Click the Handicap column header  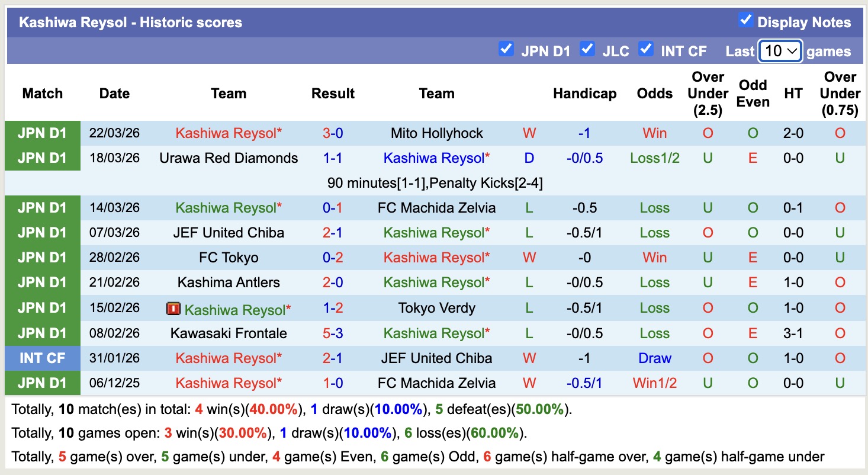tap(584, 93)
